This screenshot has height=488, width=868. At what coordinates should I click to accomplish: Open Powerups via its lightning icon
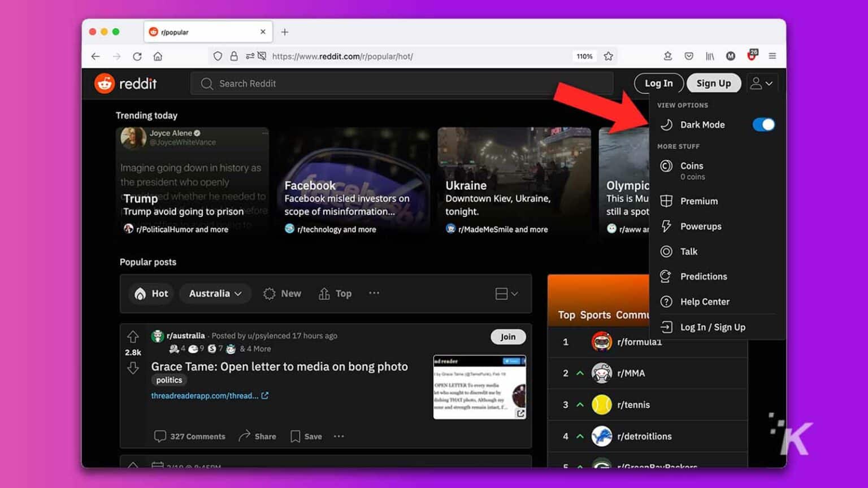pyautogui.click(x=667, y=226)
